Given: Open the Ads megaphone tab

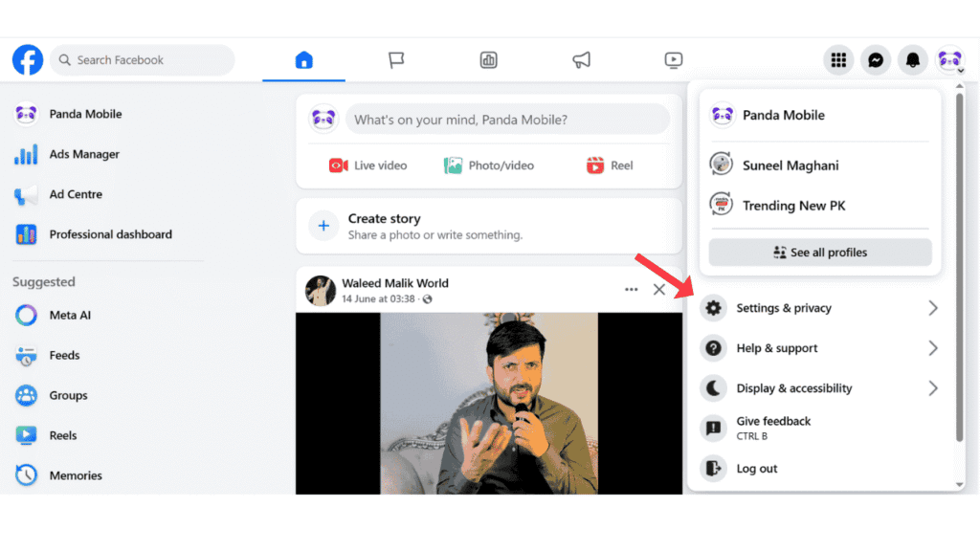Looking at the screenshot, I should [581, 60].
